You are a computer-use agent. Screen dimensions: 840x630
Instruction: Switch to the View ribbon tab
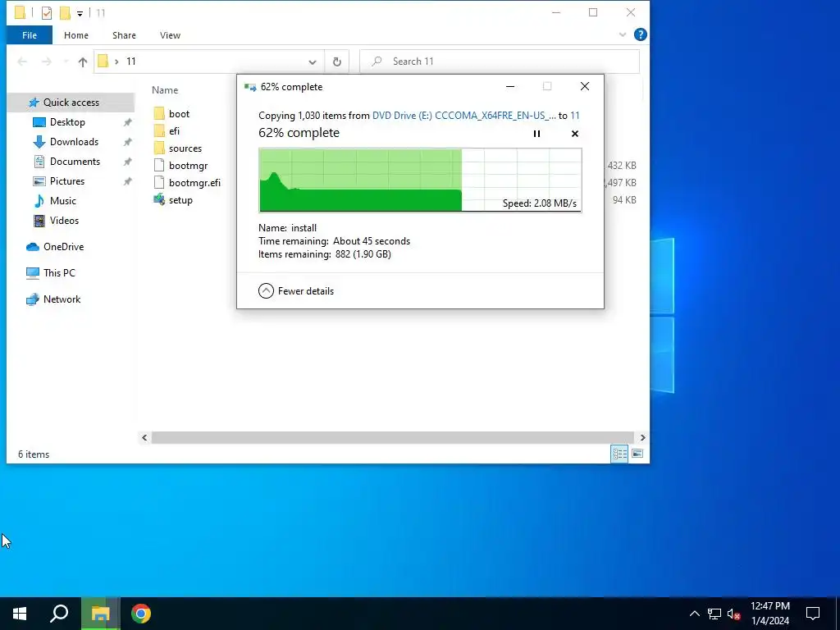point(170,35)
